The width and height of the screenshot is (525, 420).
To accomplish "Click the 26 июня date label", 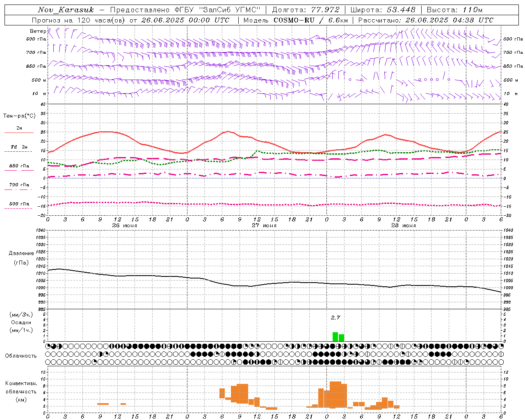I will [x=125, y=225].
